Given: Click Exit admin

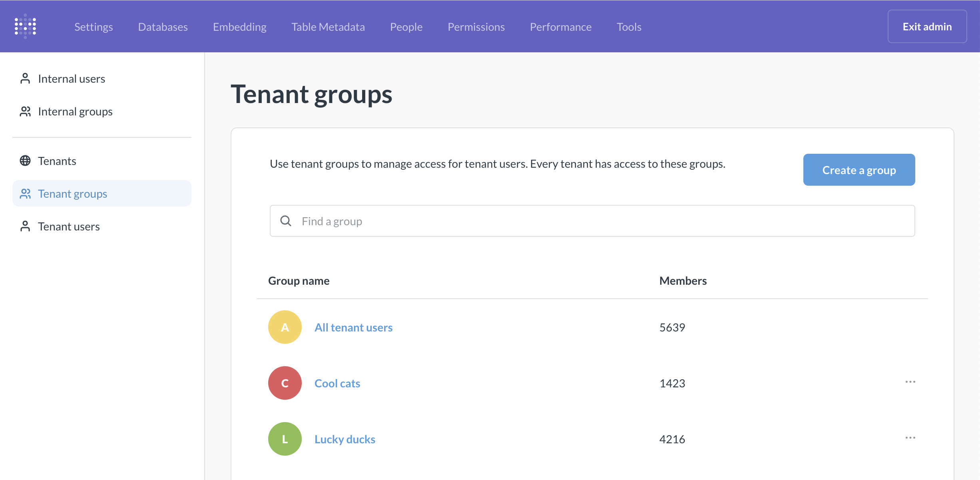Looking at the screenshot, I should click(927, 26).
